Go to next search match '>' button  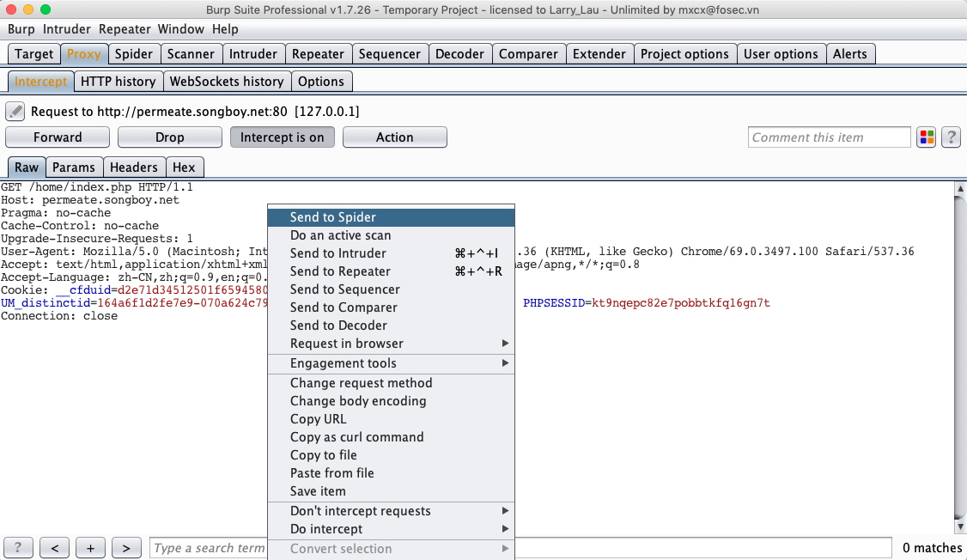(126, 548)
